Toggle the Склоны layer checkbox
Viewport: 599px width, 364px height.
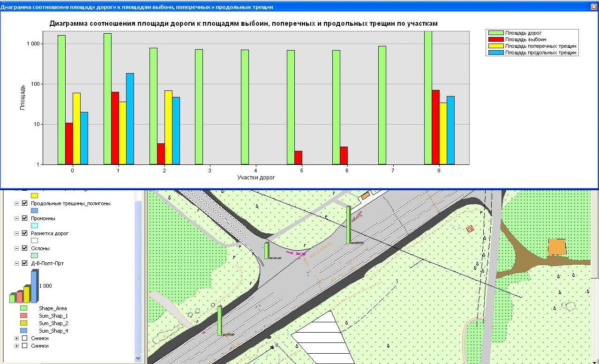tap(25, 248)
